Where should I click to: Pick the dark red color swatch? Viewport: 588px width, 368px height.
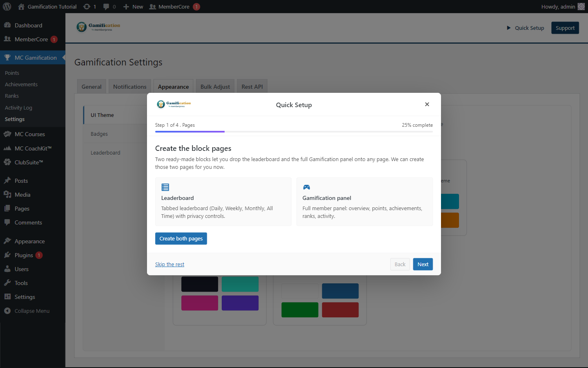(340, 310)
